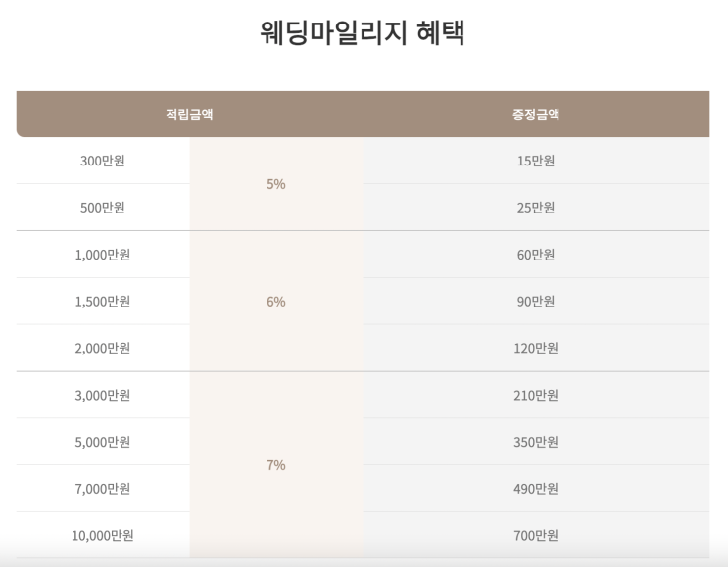728x567 pixels.
Task: Click the 웨딩마일리지 혜택 page title
Action: (364, 32)
